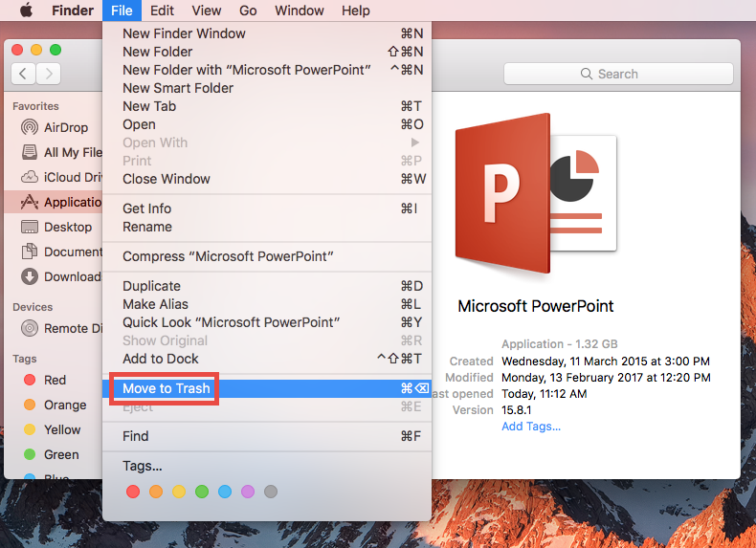
Task: Choose Compress "Microsoft PowerPoint"
Action: coord(267,256)
